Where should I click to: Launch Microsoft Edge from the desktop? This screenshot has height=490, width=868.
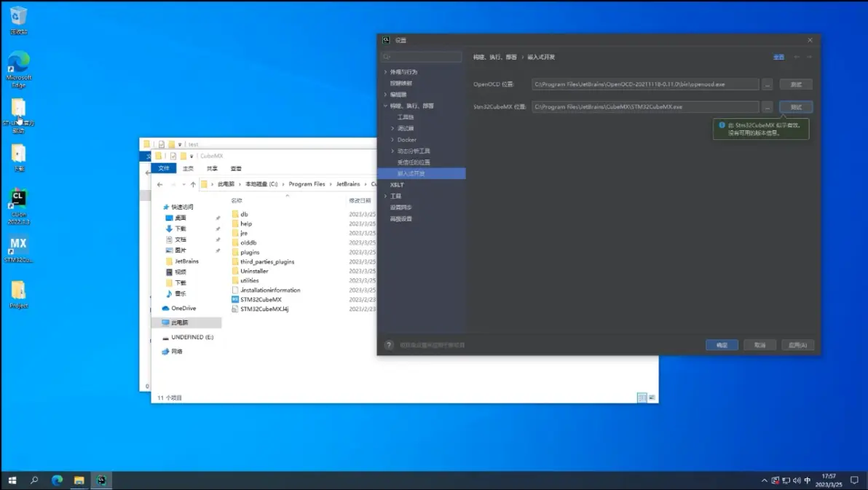click(x=18, y=69)
